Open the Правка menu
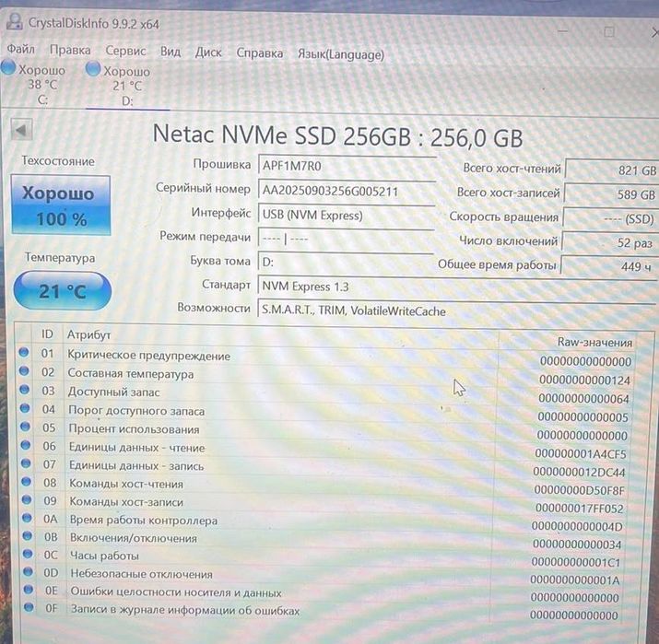Viewport: 659px width, 644px height. (x=70, y=50)
